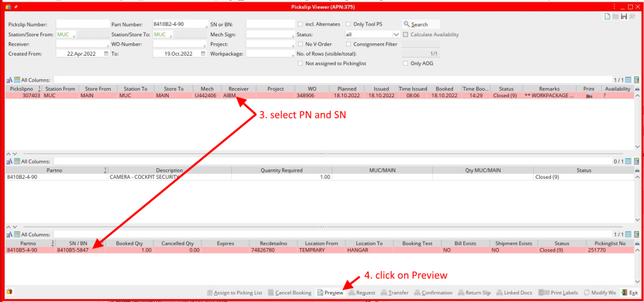Open the three-dot window options menu

click(x=614, y=6)
